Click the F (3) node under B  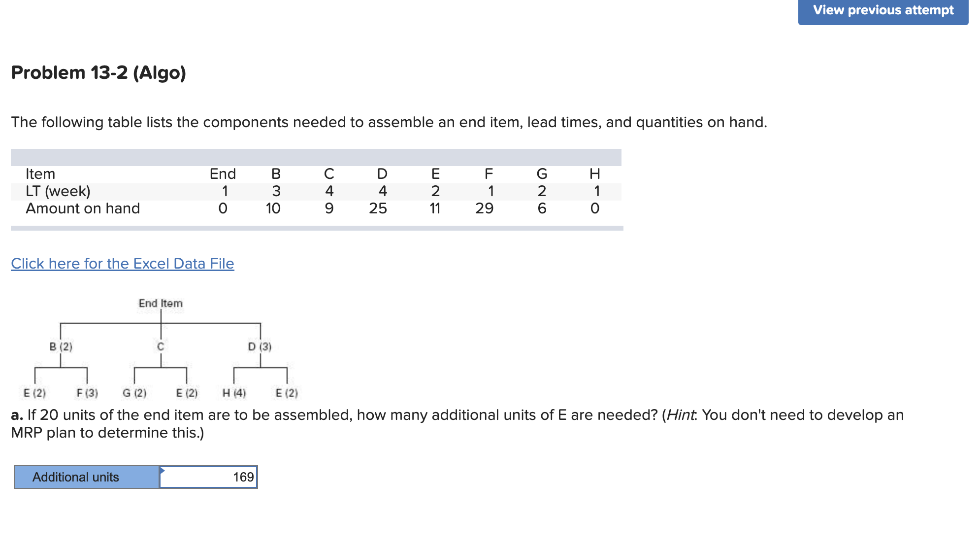click(87, 393)
